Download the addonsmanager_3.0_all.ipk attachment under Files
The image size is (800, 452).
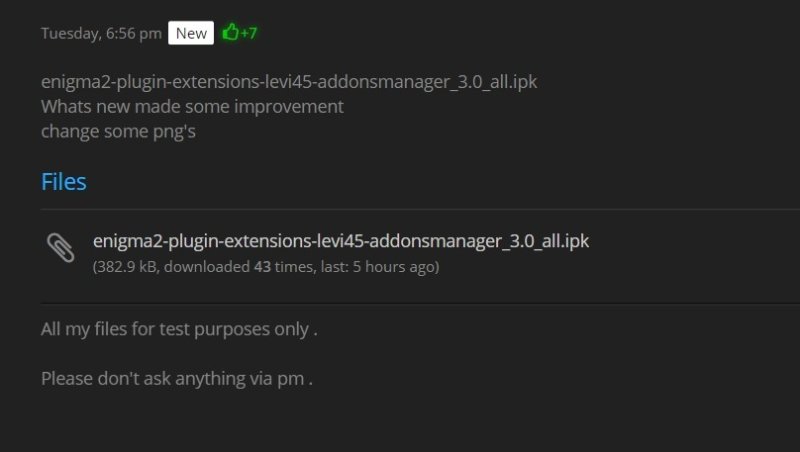pos(341,241)
